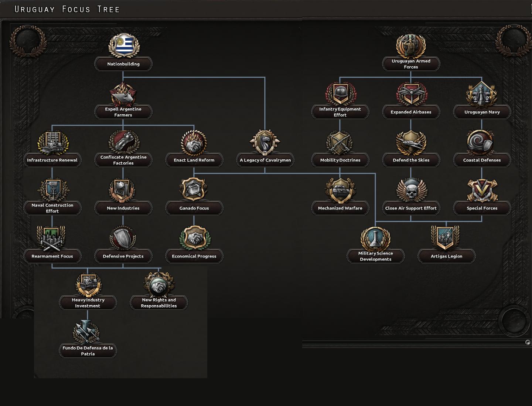Image resolution: width=532 pixels, height=406 pixels.
Task: Click the Fundo De Defensa de la Patria icon
Action: point(86,332)
